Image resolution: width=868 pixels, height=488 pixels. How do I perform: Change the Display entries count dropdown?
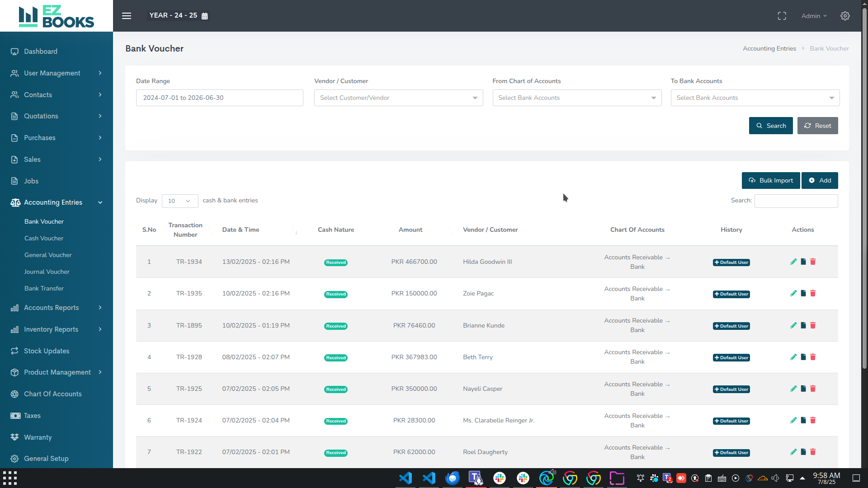[179, 201]
